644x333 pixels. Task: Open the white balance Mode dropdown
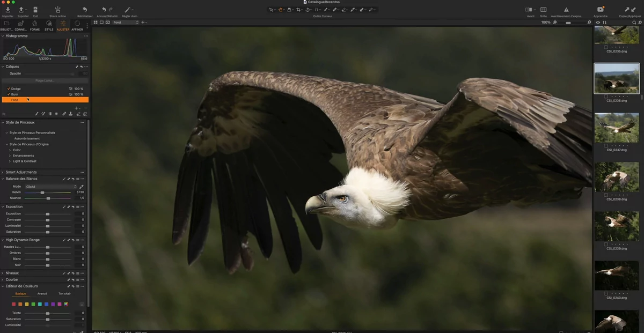pyautogui.click(x=51, y=187)
